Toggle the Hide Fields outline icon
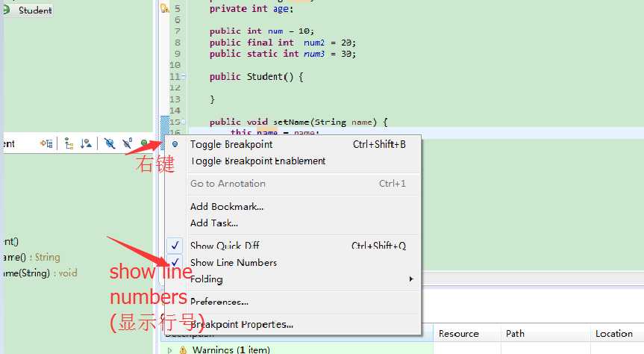The image size is (644, 354). pyautogui.click(x=109, y=143)
